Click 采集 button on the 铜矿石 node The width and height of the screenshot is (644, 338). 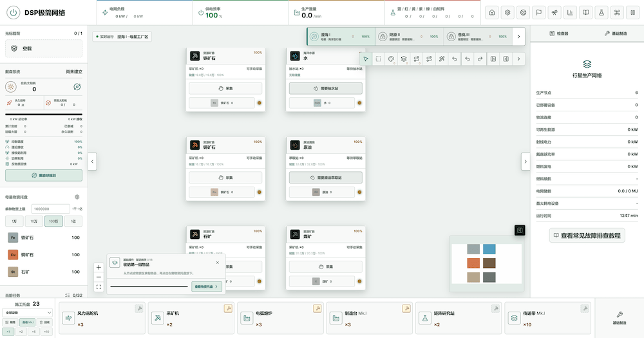(x=225, y=178)
